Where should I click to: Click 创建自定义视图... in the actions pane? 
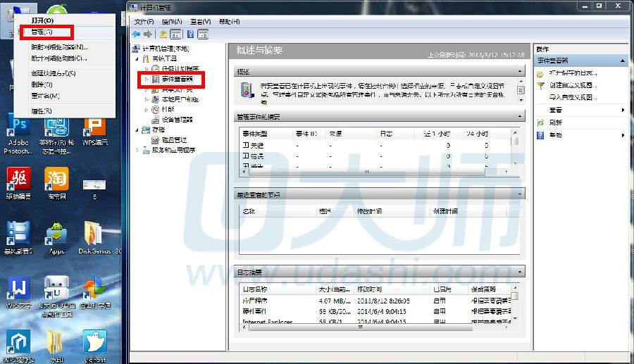(x=573, y=85)
